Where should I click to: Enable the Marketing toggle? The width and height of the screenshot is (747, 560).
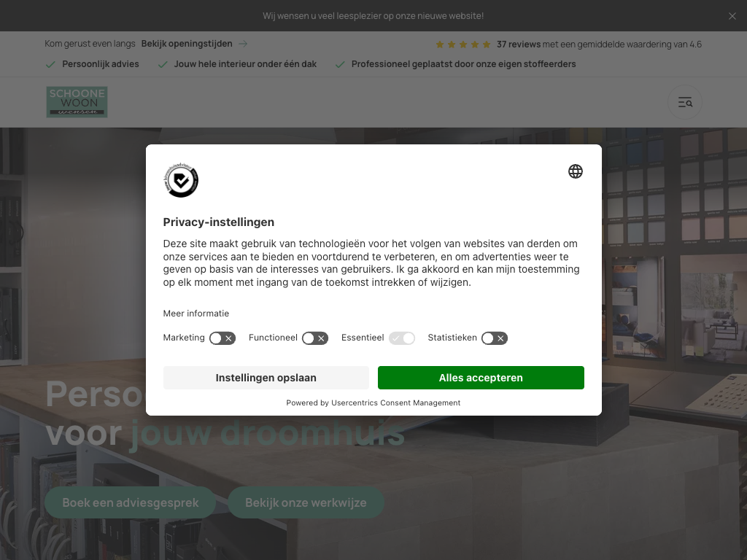222,338
